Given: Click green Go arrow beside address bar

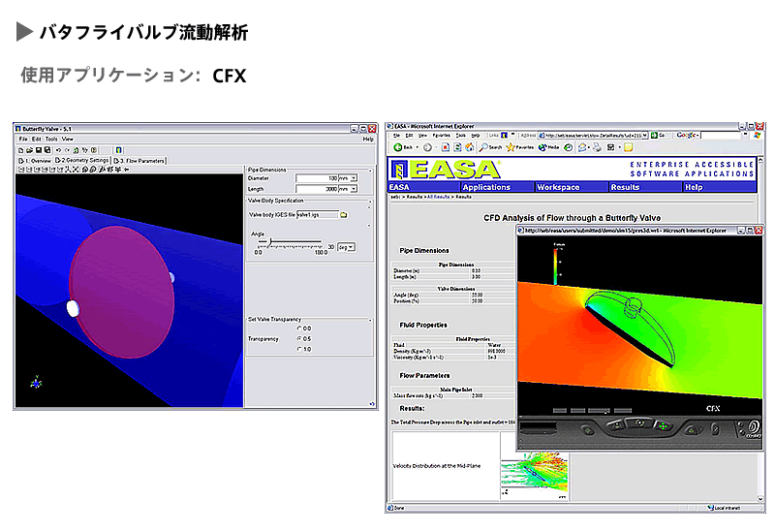Looking at the screenshot, I should (654, 135).
